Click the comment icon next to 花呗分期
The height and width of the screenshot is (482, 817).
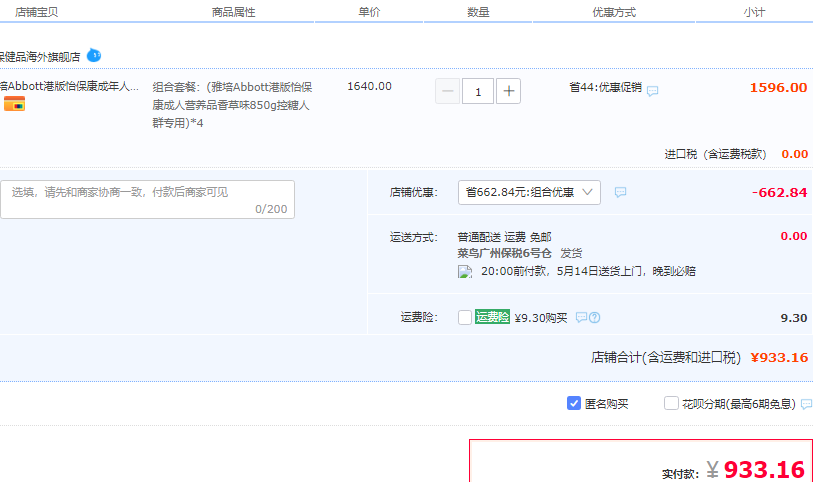coord(807,404)
